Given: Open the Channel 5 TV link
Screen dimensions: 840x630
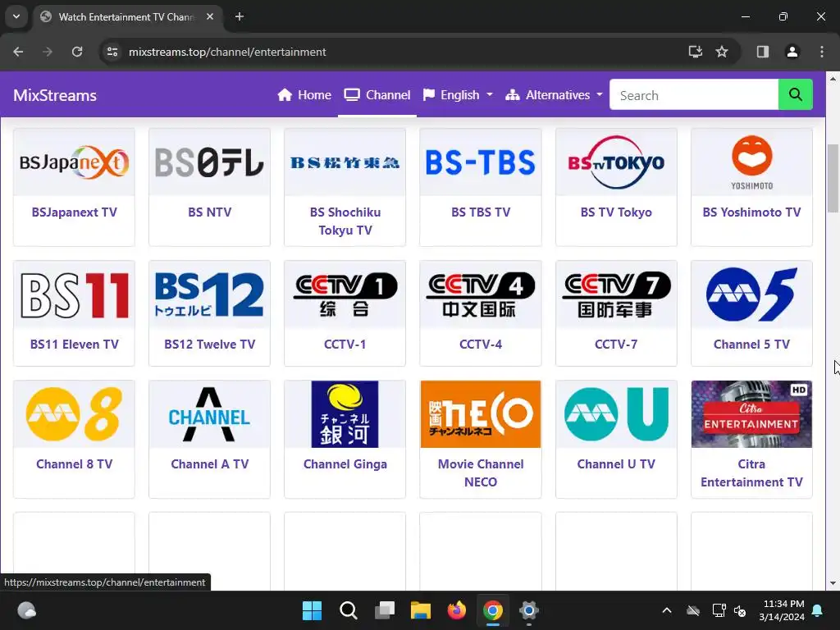Looking at the screenshot, I should click(751, 345).
